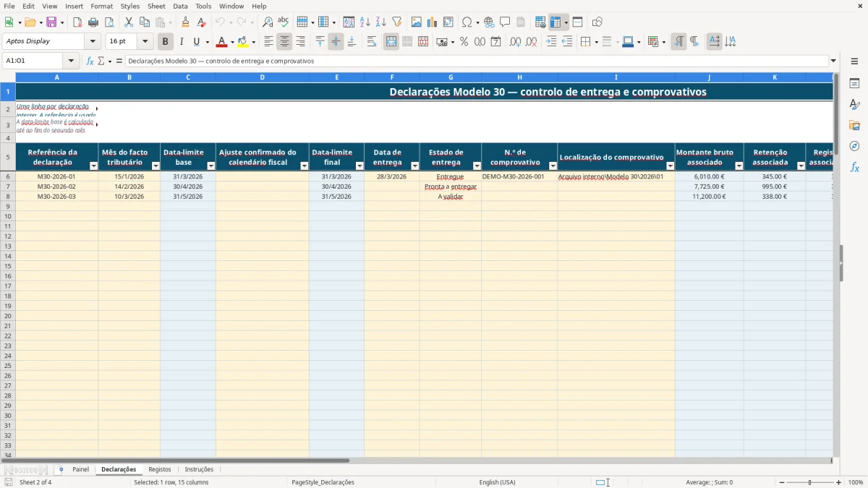Insert a chart via toolbar icon
868x488 pixels.
[x=433, y=22]
